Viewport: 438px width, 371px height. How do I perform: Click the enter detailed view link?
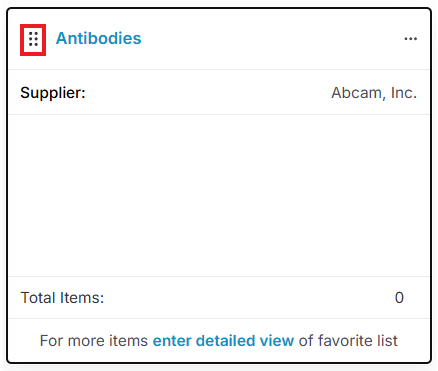coord(223,341)
